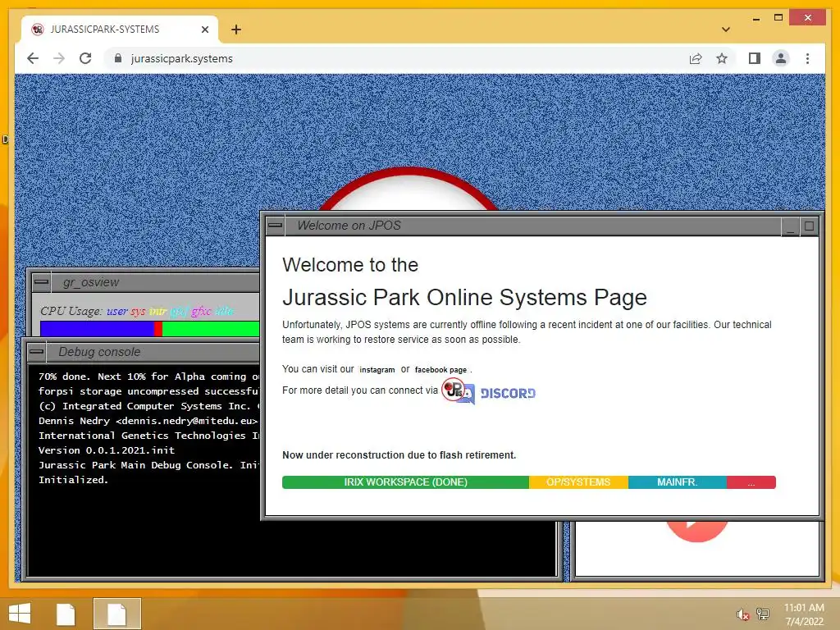Viewport: 840px width, 630px height.
Task: Bookmark the page with the star icon
Action: (x=722, y=58)
